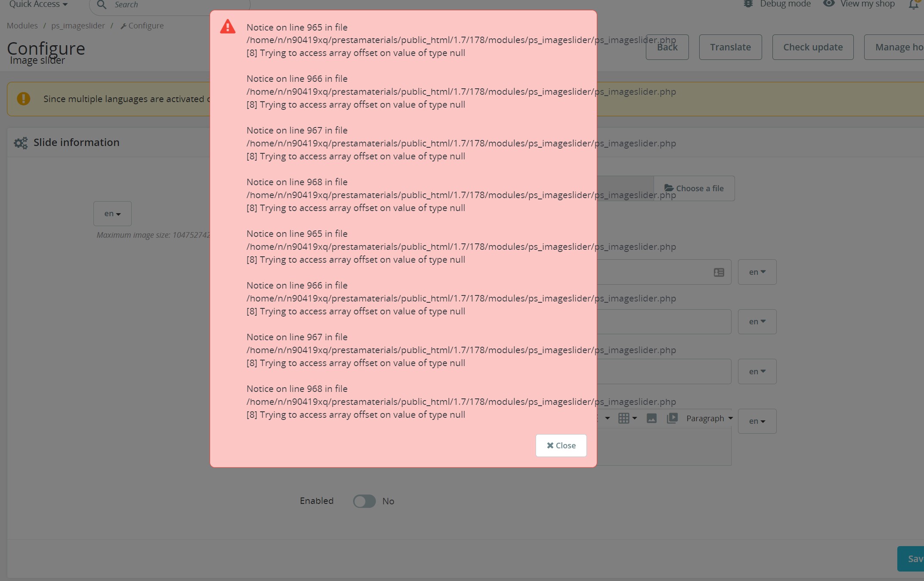Open the Paragraph format dropdown
This screenshot has width=924, height=581.
click(x=708, y=418)
